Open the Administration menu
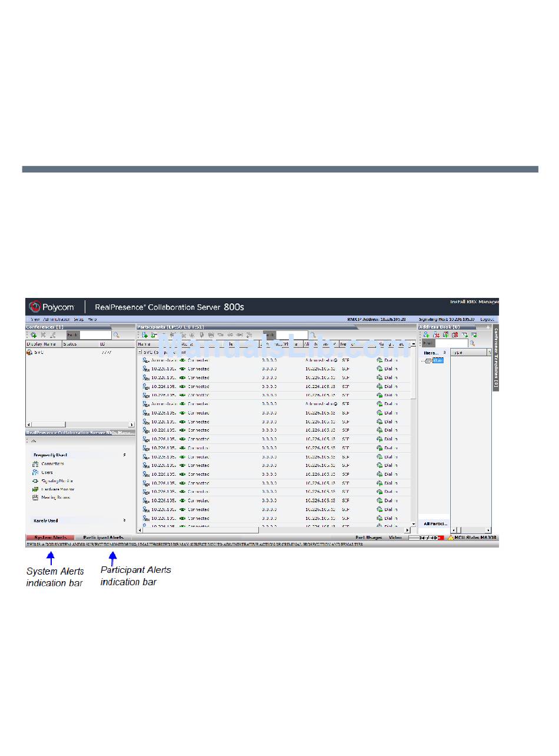Screen dimensions: 559x756 point(57,319)
